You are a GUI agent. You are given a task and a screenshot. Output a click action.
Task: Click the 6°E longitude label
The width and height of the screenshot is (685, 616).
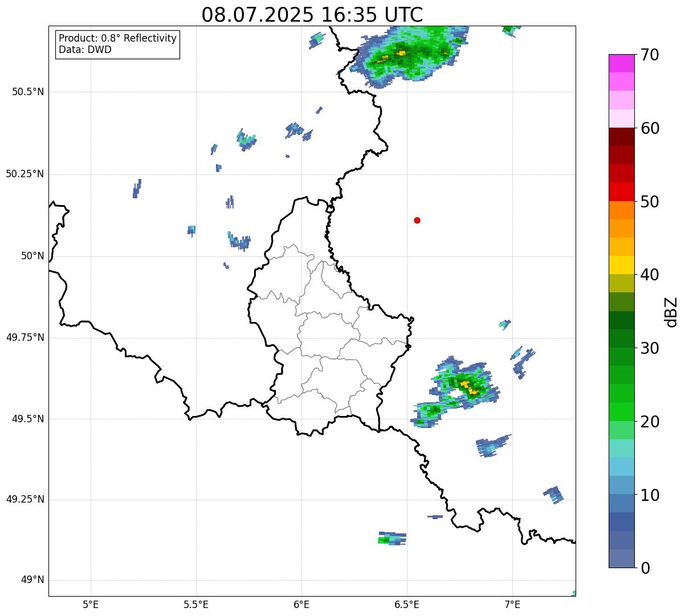tap(301, 604)
